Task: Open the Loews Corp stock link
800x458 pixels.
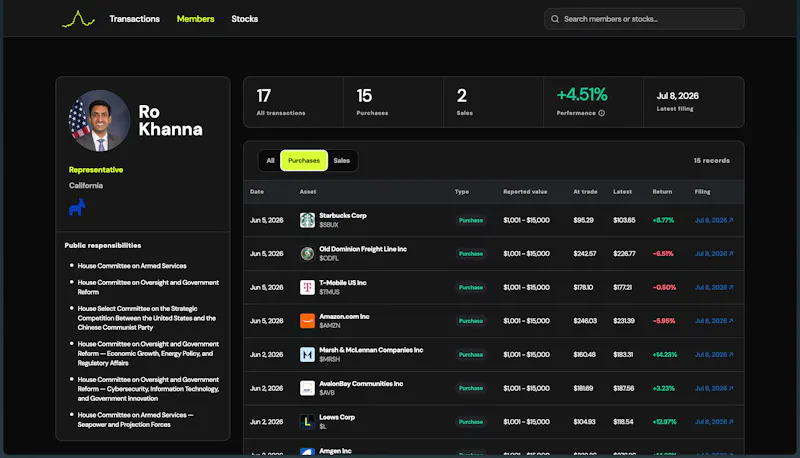Action: [x=337, y=418]
